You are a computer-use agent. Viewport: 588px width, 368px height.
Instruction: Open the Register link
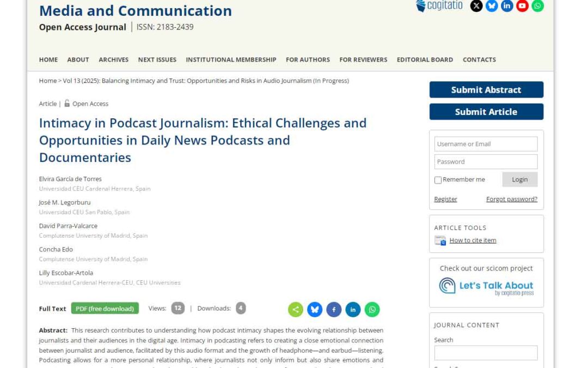(x=445, y=199)
